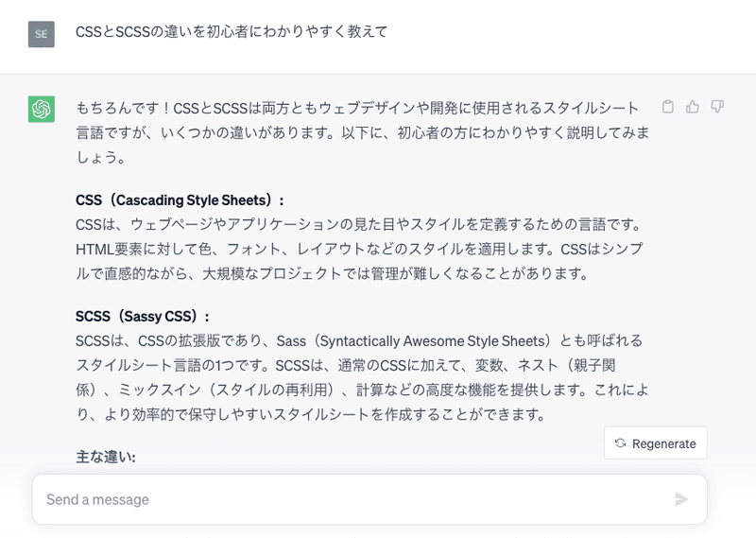The height and width of the screenshot is (538, 756).
Task: Click the line 言語ですが、いくつかの違いがあります
Action: point(363,132)
